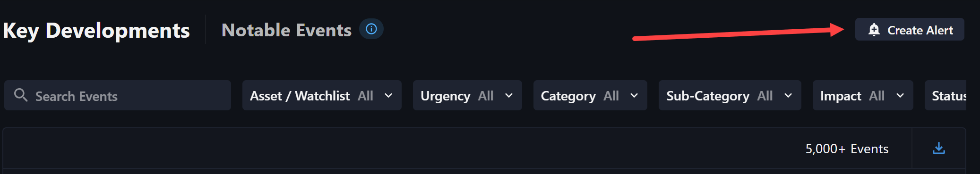980x174 pixels.
Task: Focus the Search Events input field
Action: click(x=118, y=95)
